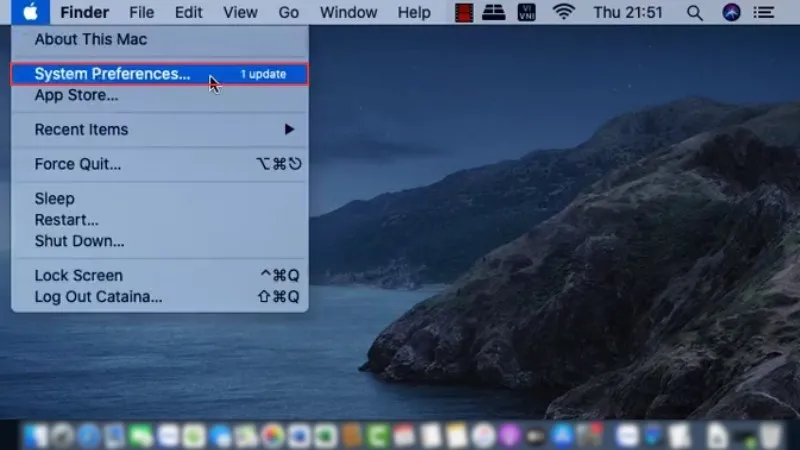Viewport: 800px width, 450px height.
Task: Show Notification Center list icon
Action: (x=766, y=13)
